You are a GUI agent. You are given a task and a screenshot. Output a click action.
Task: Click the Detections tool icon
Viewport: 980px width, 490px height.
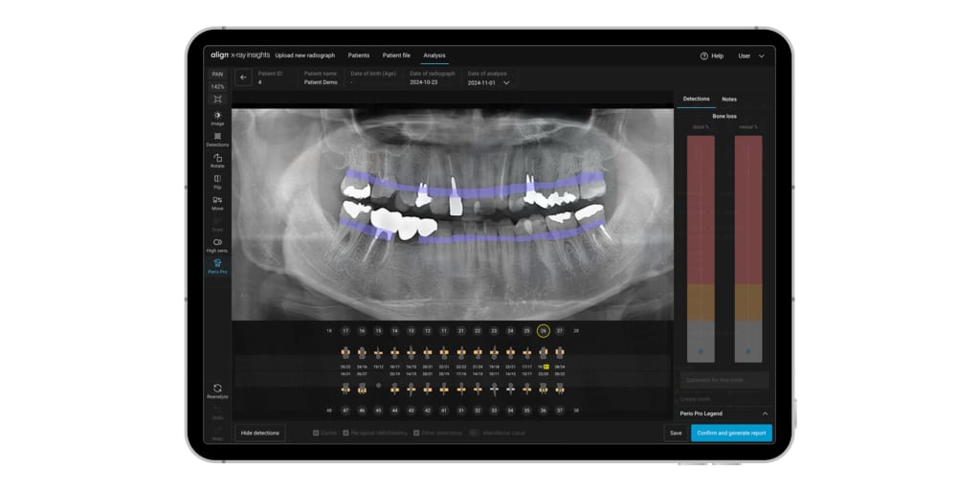(x=217, y=139)
